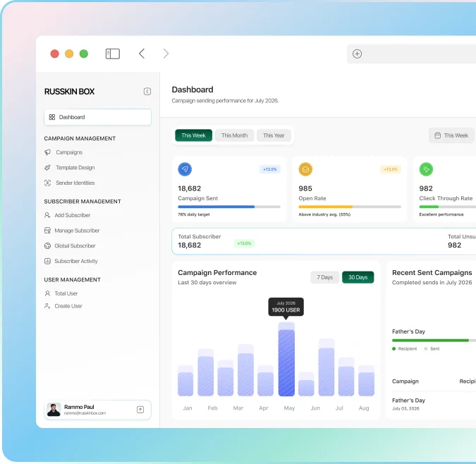This screenshot has width=476, height=464.
Task: Switch chart to 30 Days
Action: pos(358,277)
